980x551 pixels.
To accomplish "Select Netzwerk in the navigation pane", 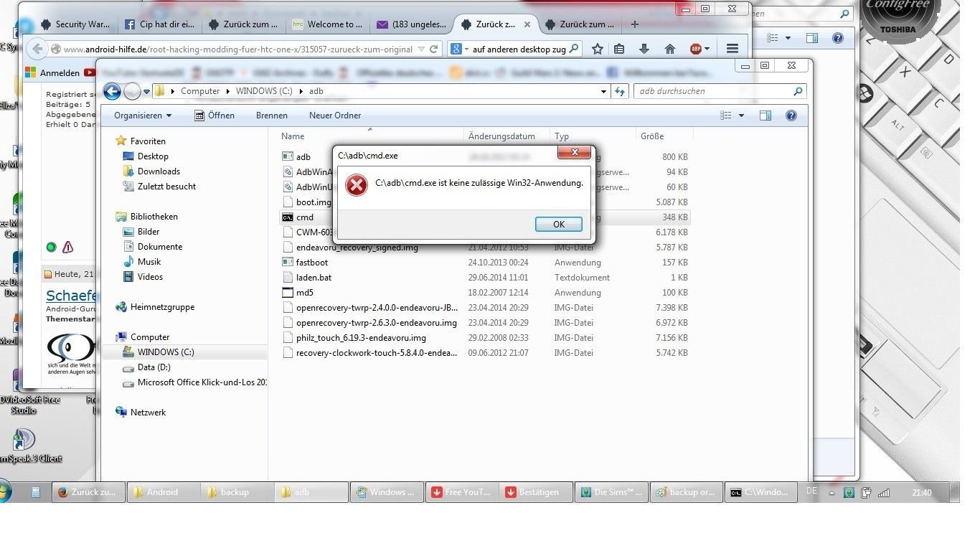I will (148, 413).
